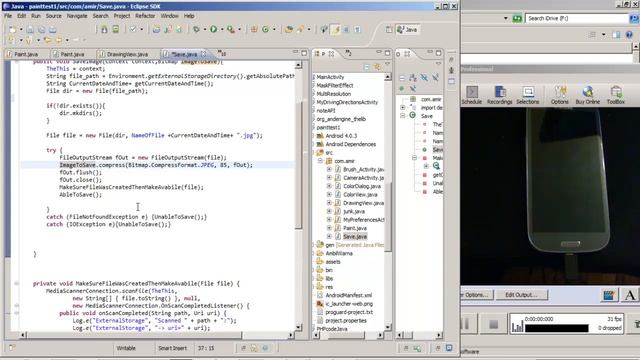The image size is (640, 360).
Task: Select Save.java in Package Explorer
Action: pyautogui.click(x=355, y=236)
